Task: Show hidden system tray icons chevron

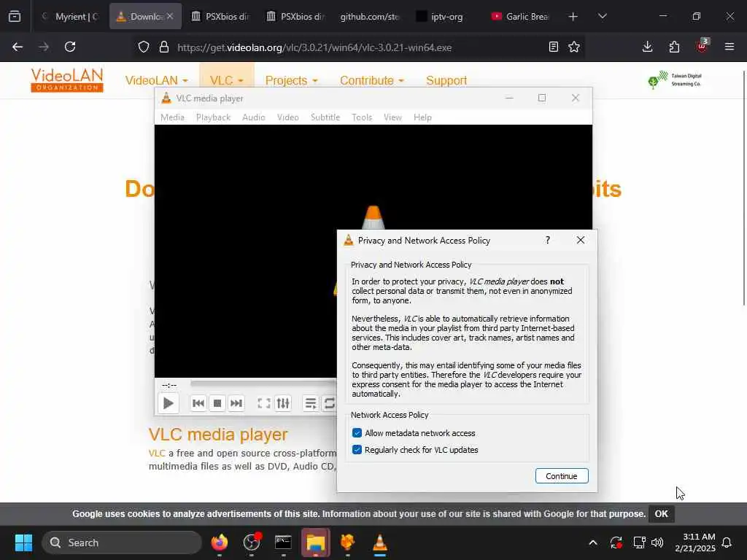Action: point(592,542)
